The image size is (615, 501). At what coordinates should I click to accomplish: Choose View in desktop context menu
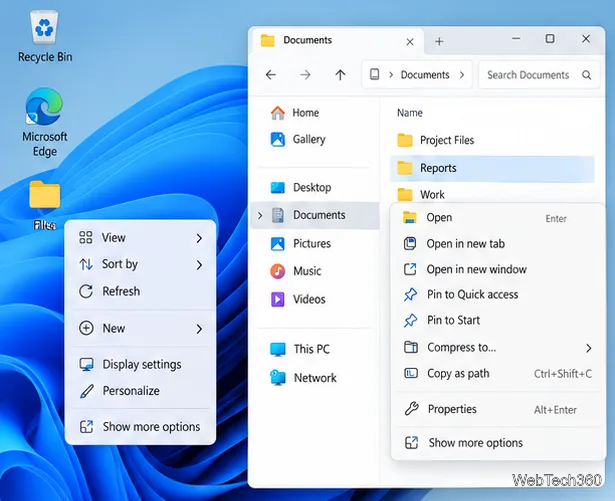[140, 238]
